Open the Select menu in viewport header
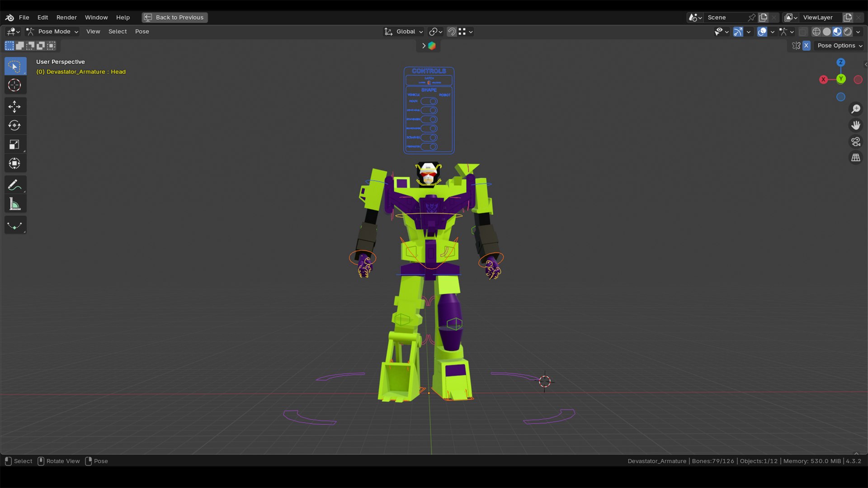The width and height of the screenshot is (868, 488). click(118, 32)
